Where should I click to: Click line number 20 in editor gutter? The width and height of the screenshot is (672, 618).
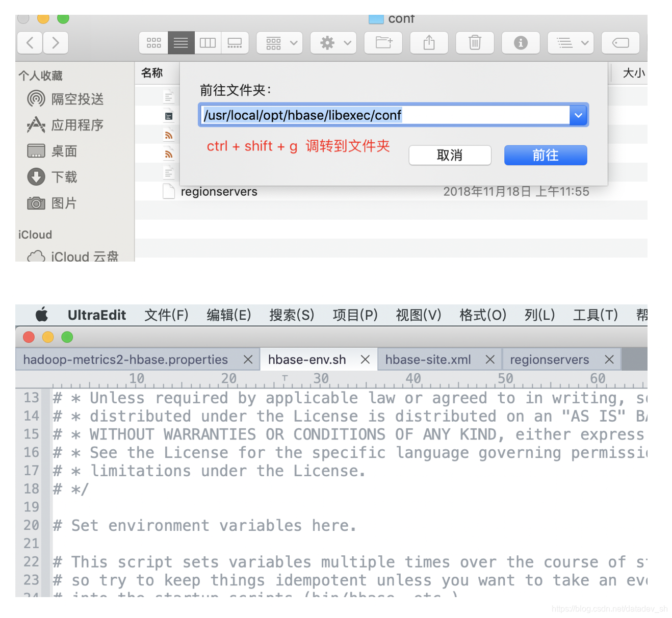(32, 525)
